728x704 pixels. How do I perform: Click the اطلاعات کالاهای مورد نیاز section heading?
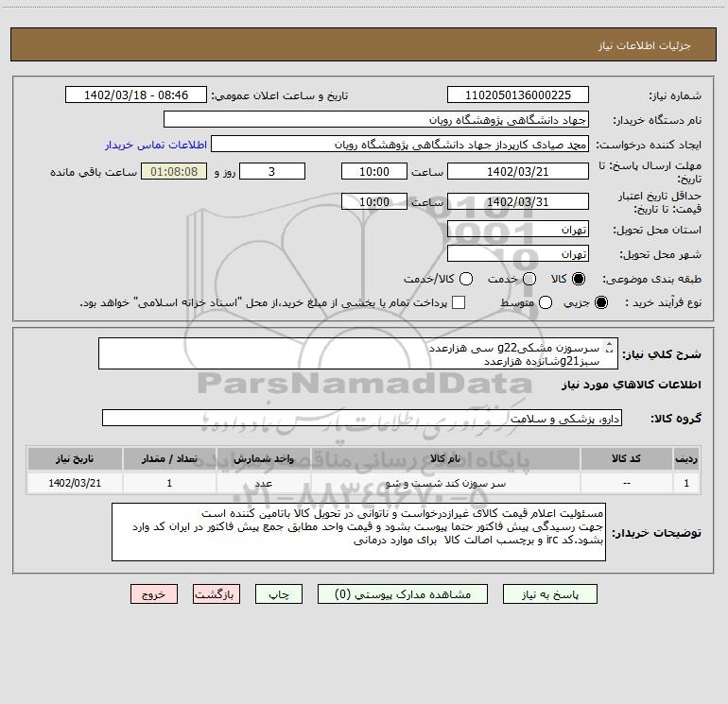[x=632, y=385]
